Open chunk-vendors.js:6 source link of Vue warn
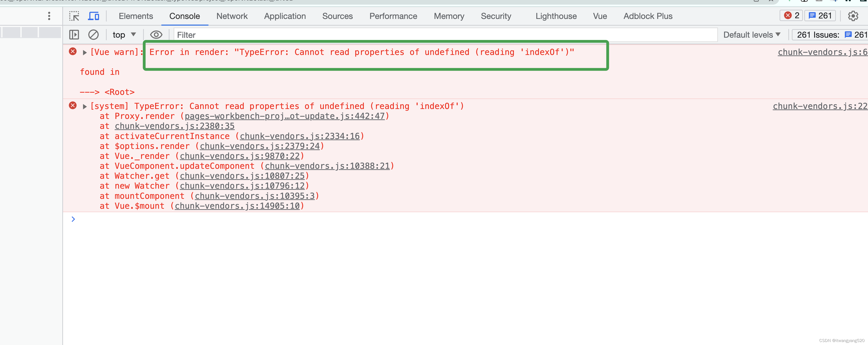The image size is (868, 345). (823, 52)
